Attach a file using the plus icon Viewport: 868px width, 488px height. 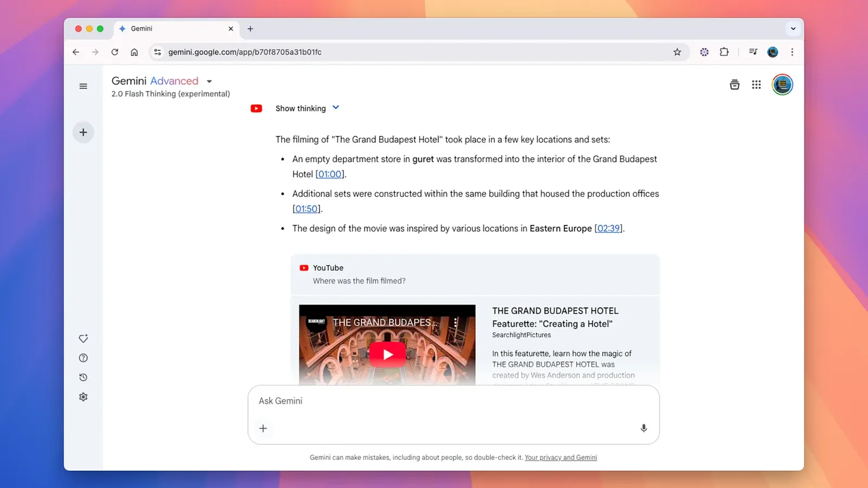pos(264,428)
